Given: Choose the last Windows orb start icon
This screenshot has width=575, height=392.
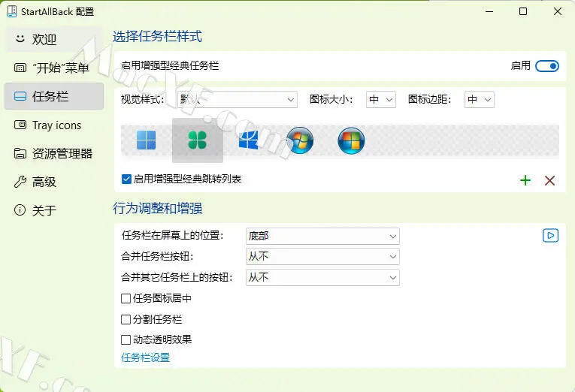Looking at the screenshot, I should pos(351,140).
